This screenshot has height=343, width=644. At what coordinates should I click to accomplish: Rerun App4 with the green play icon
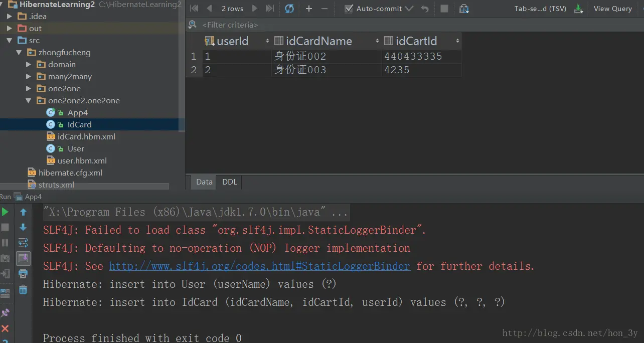pos(5,212)
